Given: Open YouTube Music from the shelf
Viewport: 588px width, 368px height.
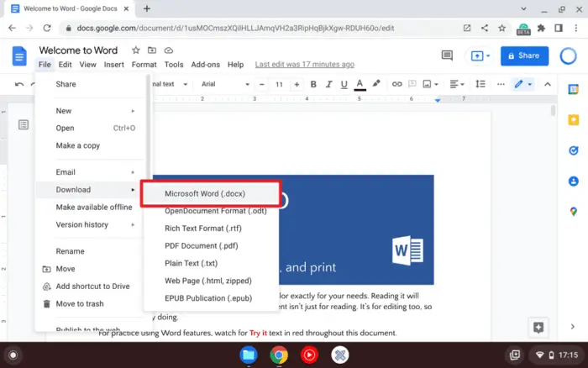Looking at the screenshot, I should click(x=309, y=355).
